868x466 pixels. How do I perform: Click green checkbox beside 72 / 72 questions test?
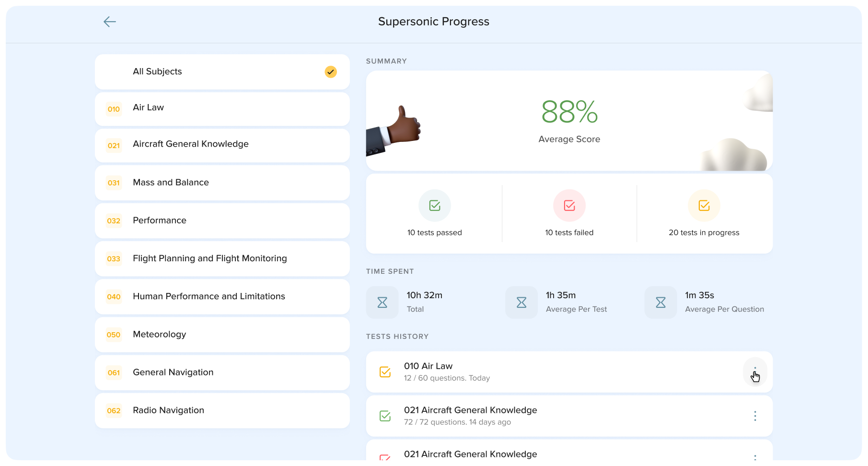(x=385, y=416)
